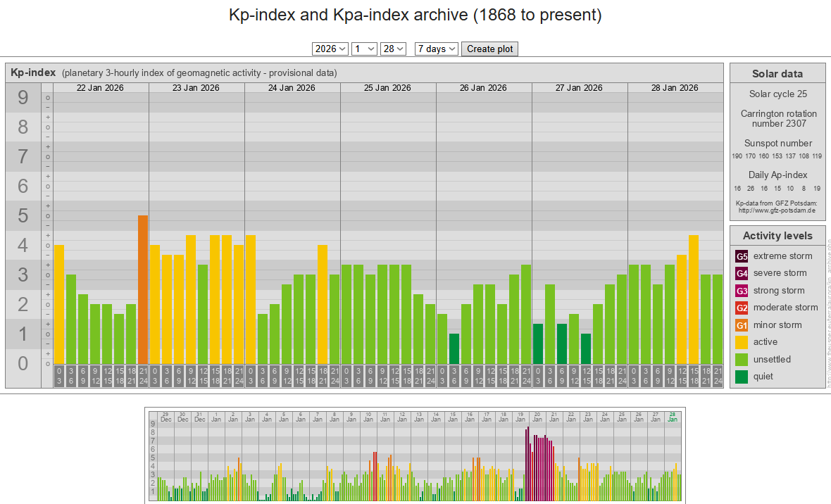Click the G5 extreme storm legend icon
This screenshot has height=504, width=831.
pyautogui.click(x=742, y=256)
